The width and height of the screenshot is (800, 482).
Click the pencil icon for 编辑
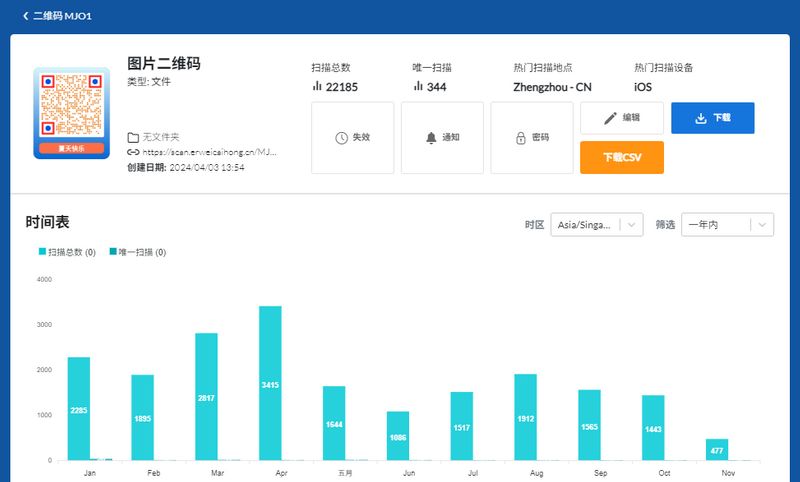click(611, 118)
